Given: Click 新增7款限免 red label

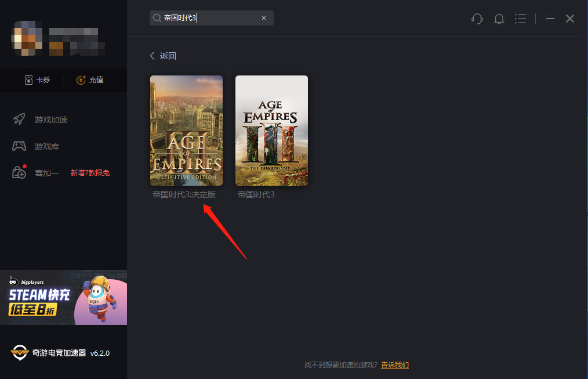Looking at the screenshot, I should [x=90, y=172].
